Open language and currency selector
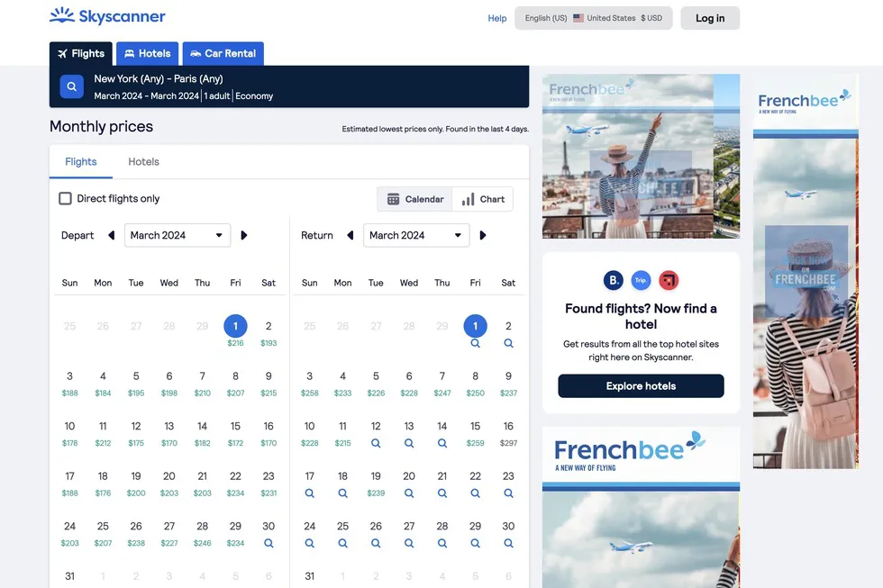 coord(594,18)
